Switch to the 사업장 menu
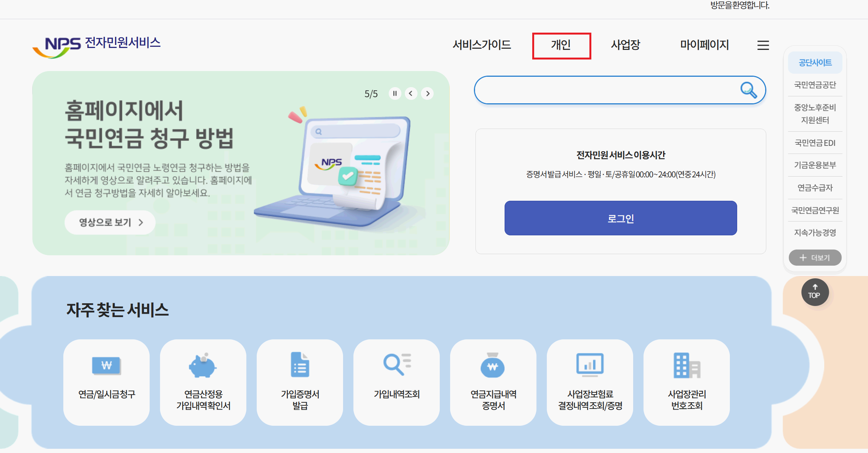 pos(626,45)
